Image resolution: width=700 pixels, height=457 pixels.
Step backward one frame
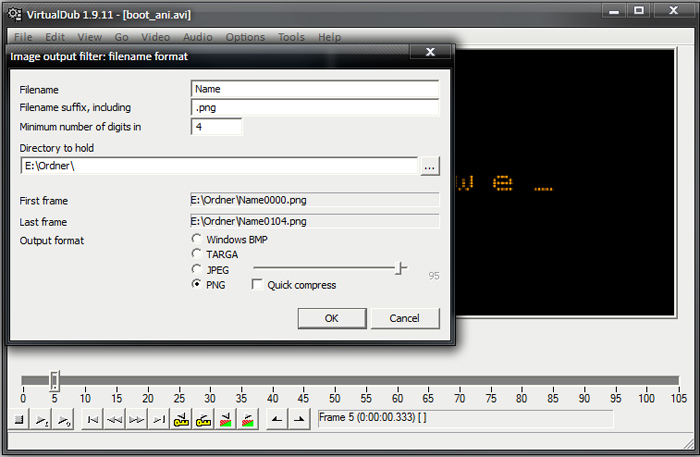pyautogui.click(x=114, y=420)
